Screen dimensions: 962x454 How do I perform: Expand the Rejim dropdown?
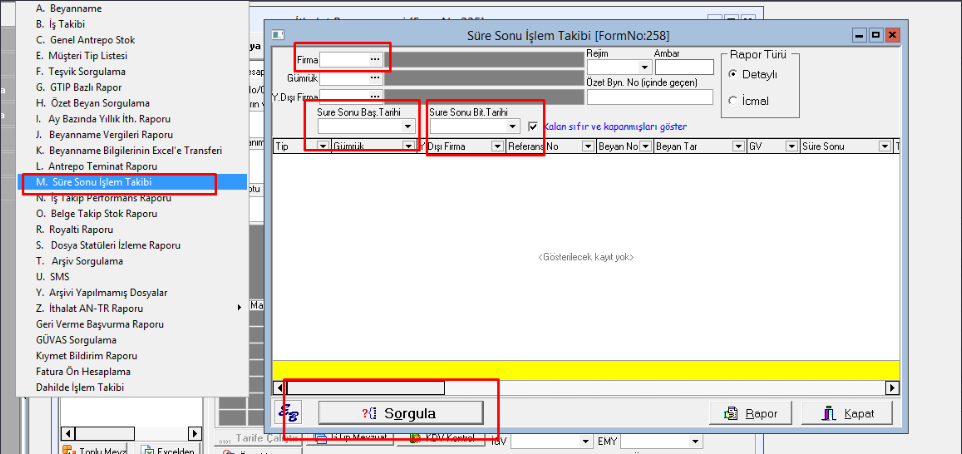[x=644, y=68]
